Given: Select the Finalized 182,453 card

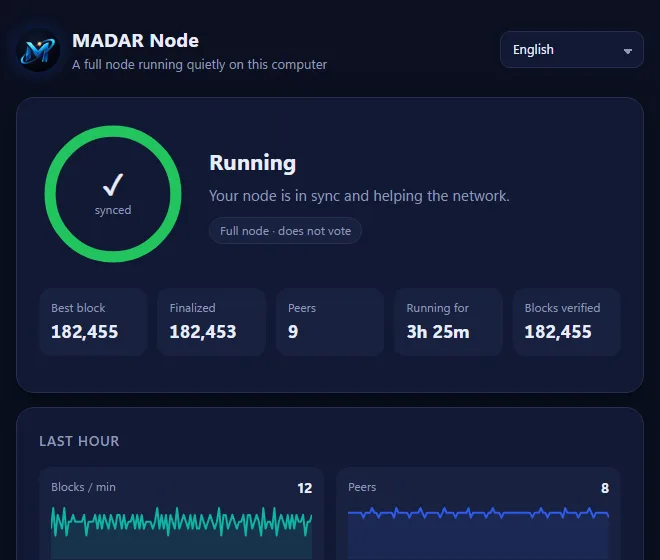Looking at the screenshot, I should tap(212, 322).
